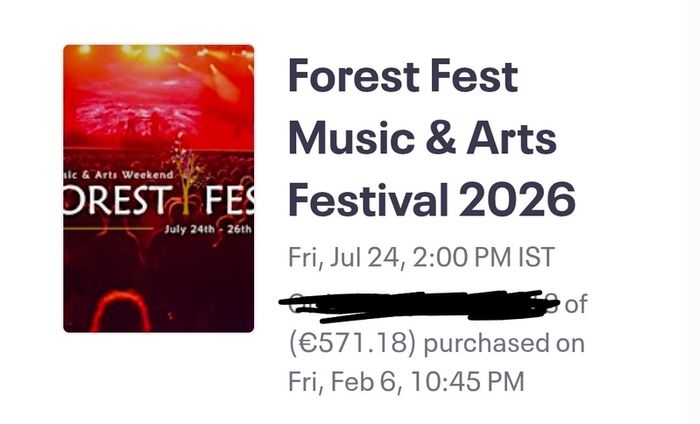This screenshot has height=424, width=700.
Task: Click the glowing red arch at poster bottom
Action: click(119, 310)
